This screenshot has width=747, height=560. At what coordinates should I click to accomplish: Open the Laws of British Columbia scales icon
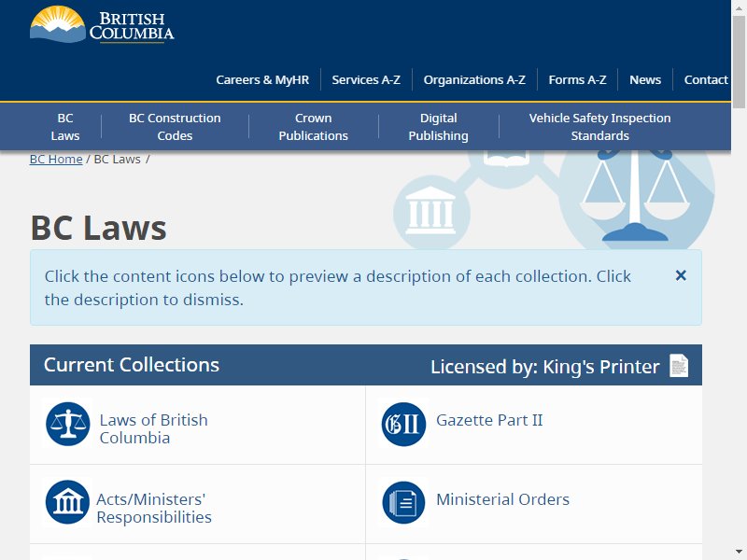pyautogui.click(x=67, y=424)
